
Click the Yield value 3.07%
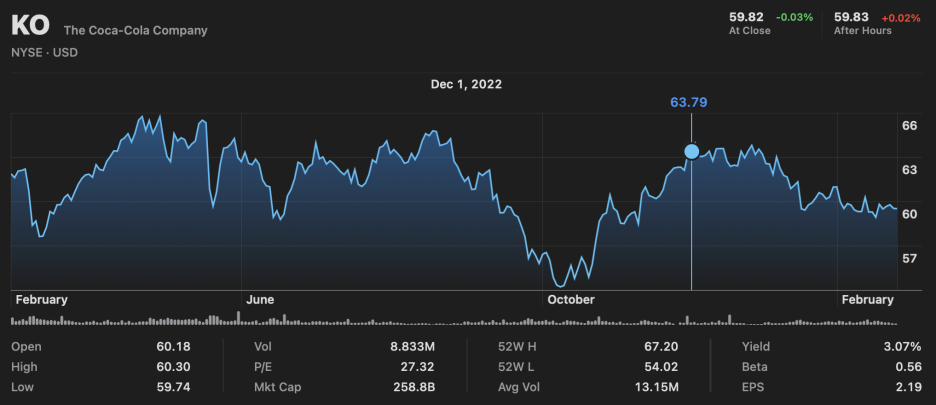tap(903, 346)
